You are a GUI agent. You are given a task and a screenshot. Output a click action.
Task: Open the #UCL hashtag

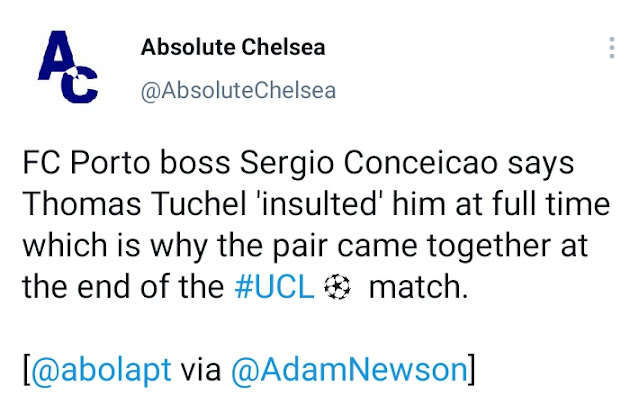(274, 287)
